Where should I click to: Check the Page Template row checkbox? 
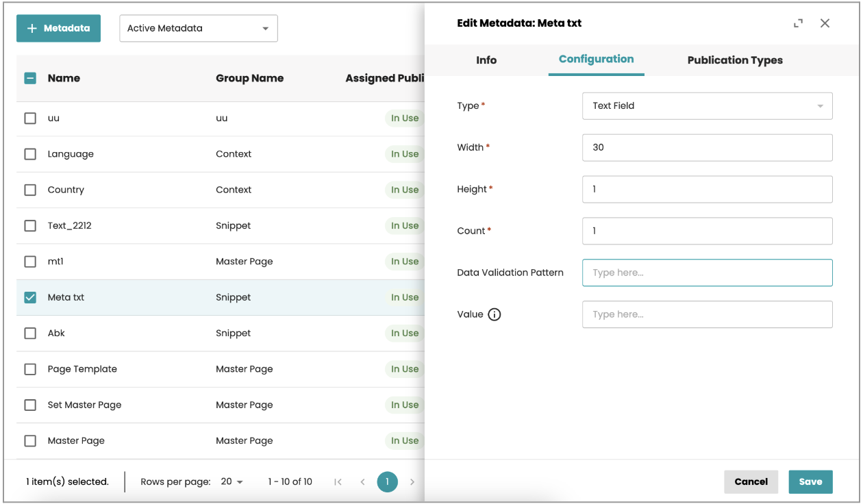click(30, 369)
